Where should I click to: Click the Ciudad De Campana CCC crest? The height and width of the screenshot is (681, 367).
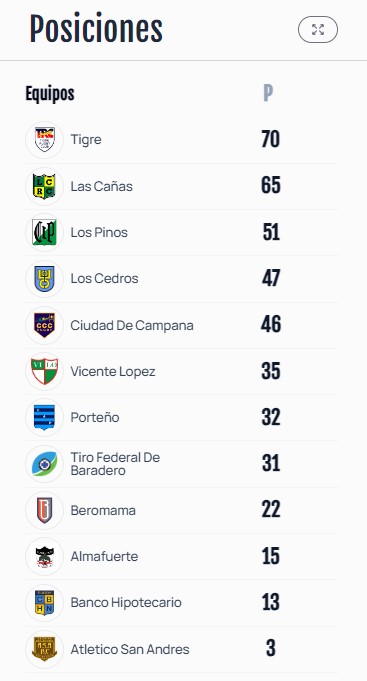coord(44,325)
